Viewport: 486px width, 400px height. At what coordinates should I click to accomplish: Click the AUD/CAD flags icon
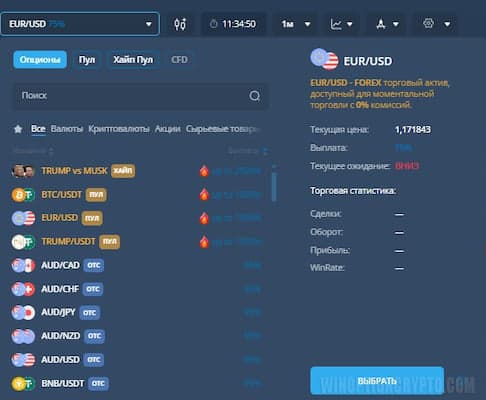[x=23, y=266]
